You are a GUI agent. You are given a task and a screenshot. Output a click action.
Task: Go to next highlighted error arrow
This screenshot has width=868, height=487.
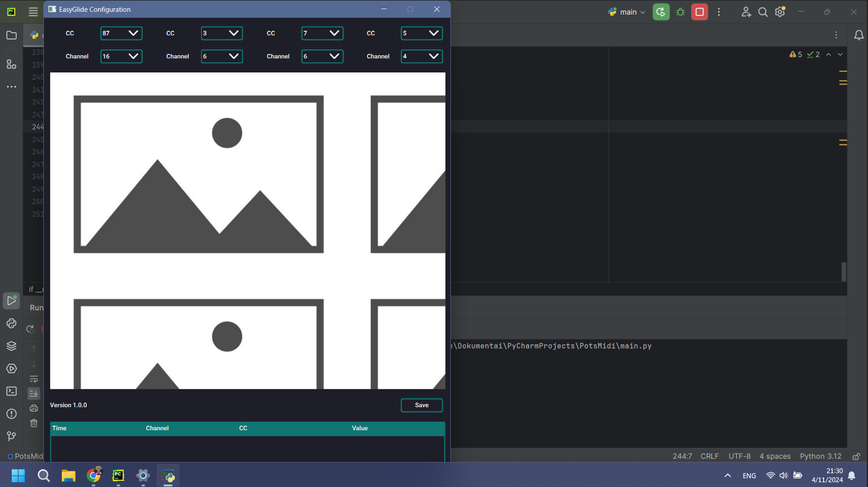pos(840,55)
